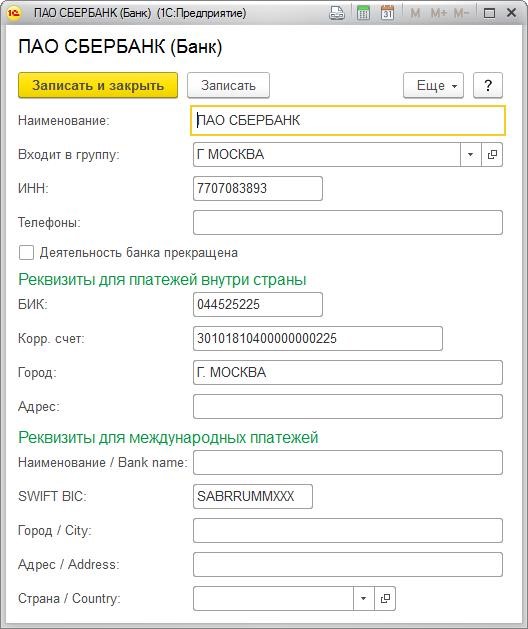Screen dimensions: 528x629
Task: Click into the Телефоны input field
Action: point(347,222)
